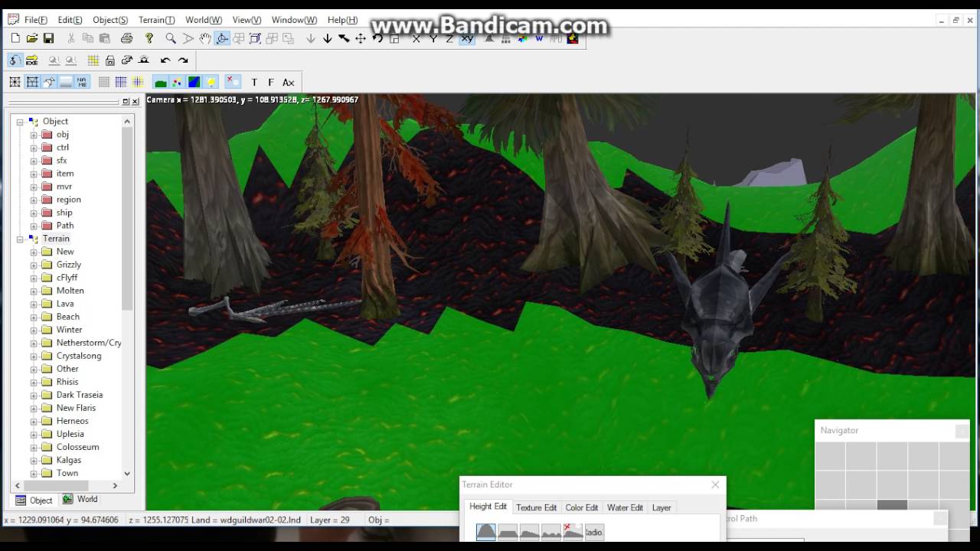Viewport: 980px width, 551px height.
Task: Open a file with the folder icon
Action: point(32,38)
